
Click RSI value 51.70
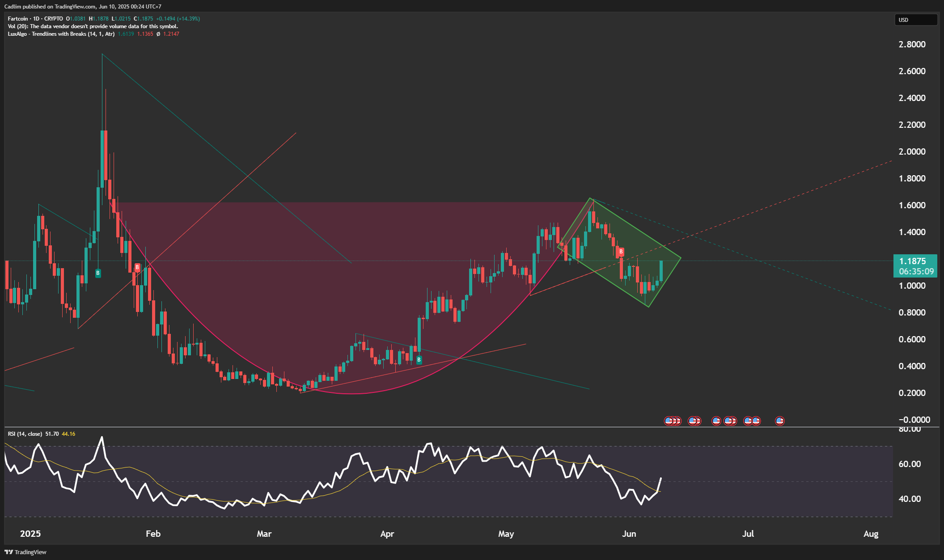52,434
